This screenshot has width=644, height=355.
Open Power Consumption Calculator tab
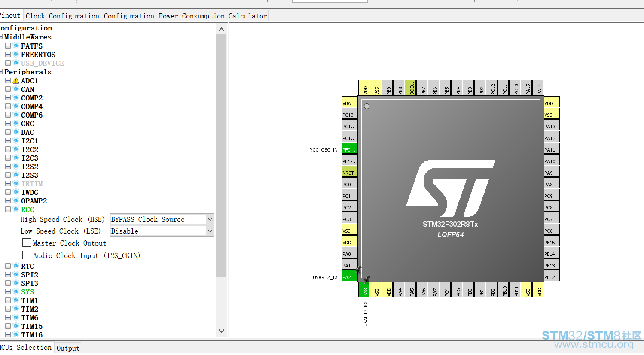pos(213,16)
